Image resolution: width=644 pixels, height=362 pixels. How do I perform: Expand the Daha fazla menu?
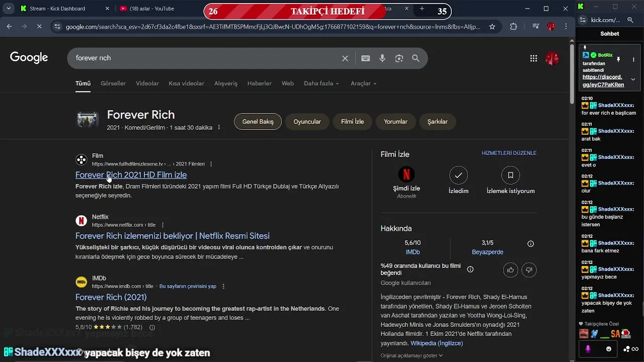321,83
